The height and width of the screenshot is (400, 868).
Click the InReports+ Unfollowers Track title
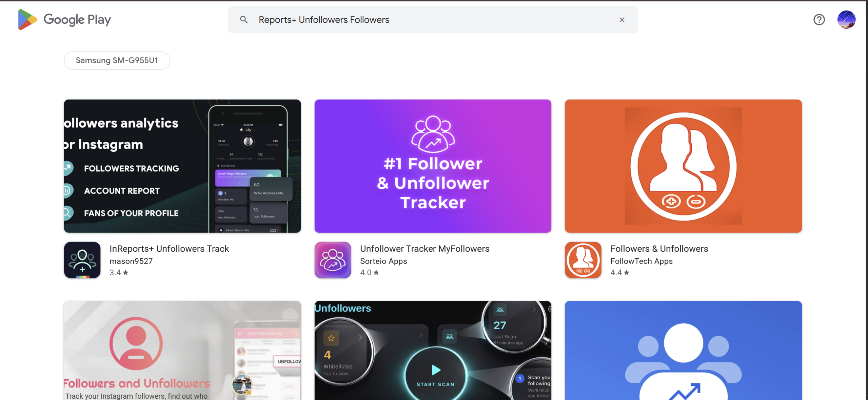(169, 249)
